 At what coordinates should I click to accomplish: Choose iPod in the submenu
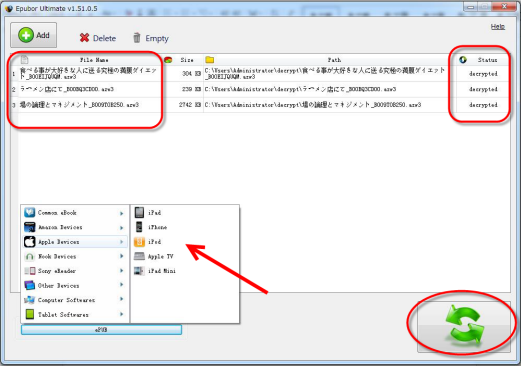[x=185, y=242]
